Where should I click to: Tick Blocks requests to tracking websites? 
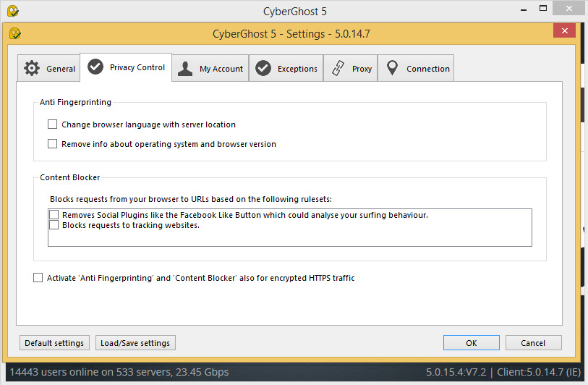[x=54, y=225]
